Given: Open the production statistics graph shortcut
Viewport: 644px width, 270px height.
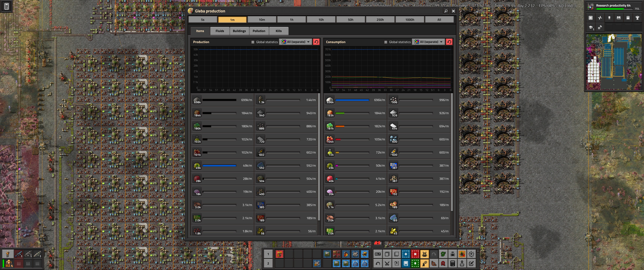Looking at the screenshot, I should coord(600,18).
